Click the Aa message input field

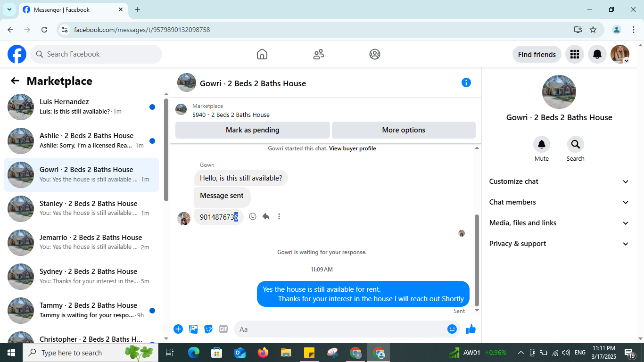[347, 329]
